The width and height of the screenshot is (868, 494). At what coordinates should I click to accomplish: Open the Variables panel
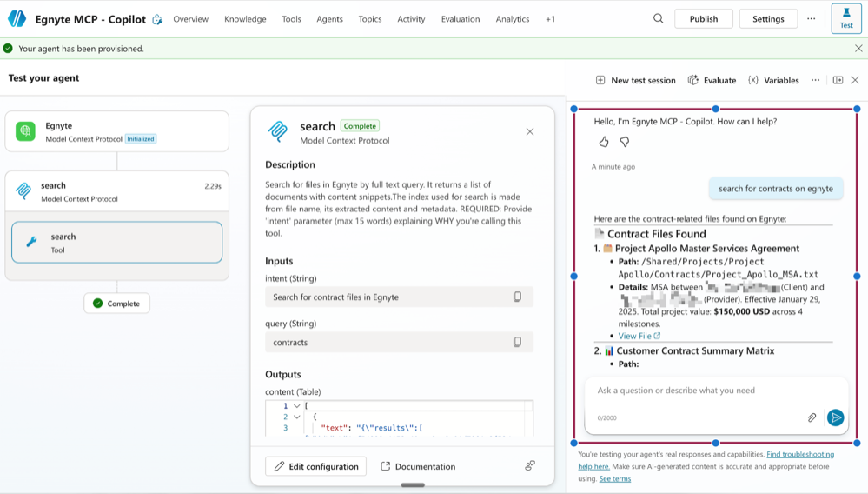click(x=772, y=80)
